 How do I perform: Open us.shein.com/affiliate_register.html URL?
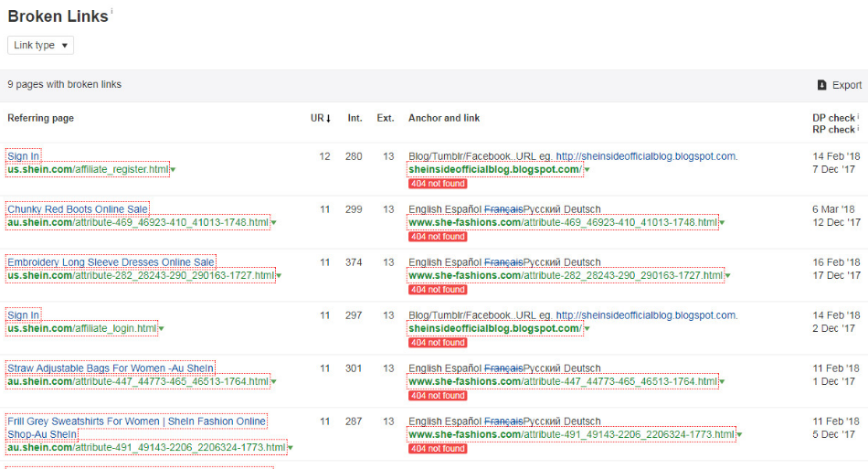pyautogui.click(x=88, y=169)
